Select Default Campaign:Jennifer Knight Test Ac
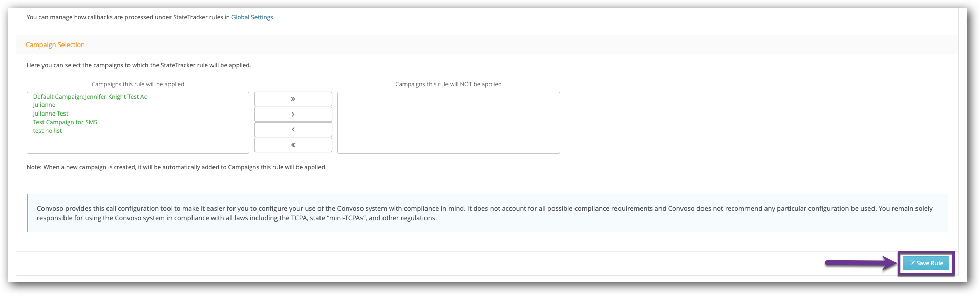 (90, 97)
